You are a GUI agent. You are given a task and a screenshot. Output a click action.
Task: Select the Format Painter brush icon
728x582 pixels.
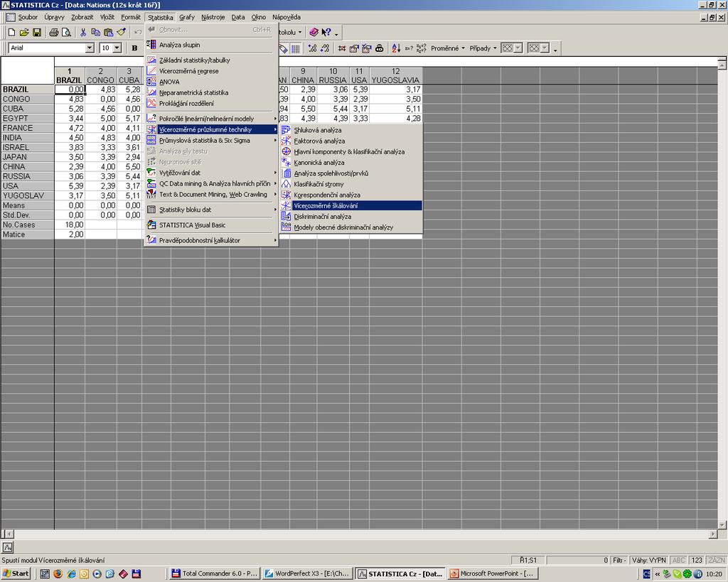pyautogui.click(x=121, y=32)
